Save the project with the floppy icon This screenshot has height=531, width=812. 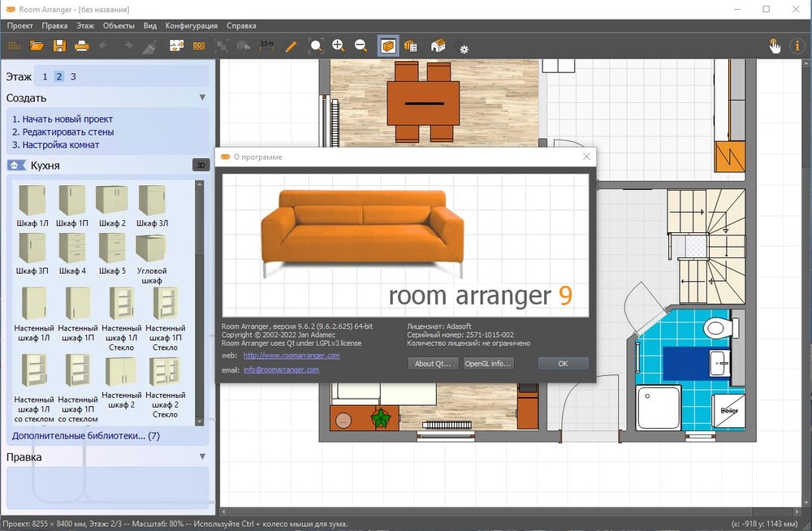coord(59,46)
